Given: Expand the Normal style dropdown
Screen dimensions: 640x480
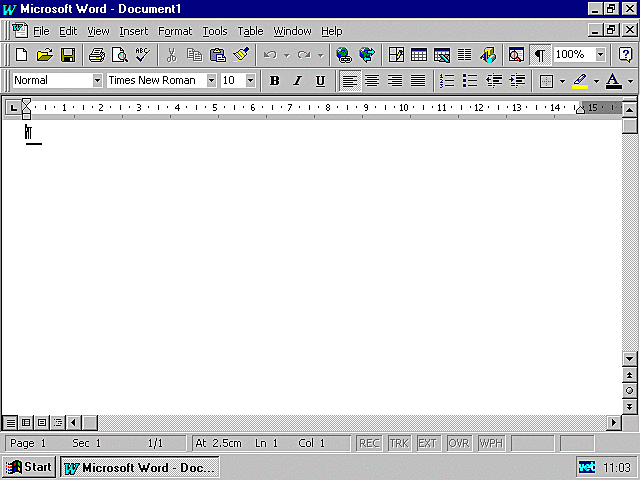Looking at the screenshot, I should [97, 80].
